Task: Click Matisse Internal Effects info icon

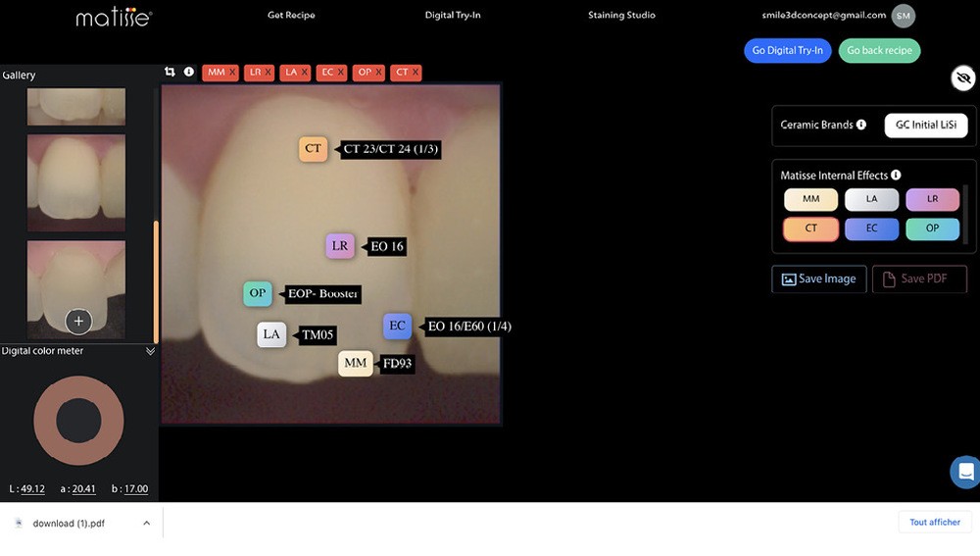Action: coord(896,176)
